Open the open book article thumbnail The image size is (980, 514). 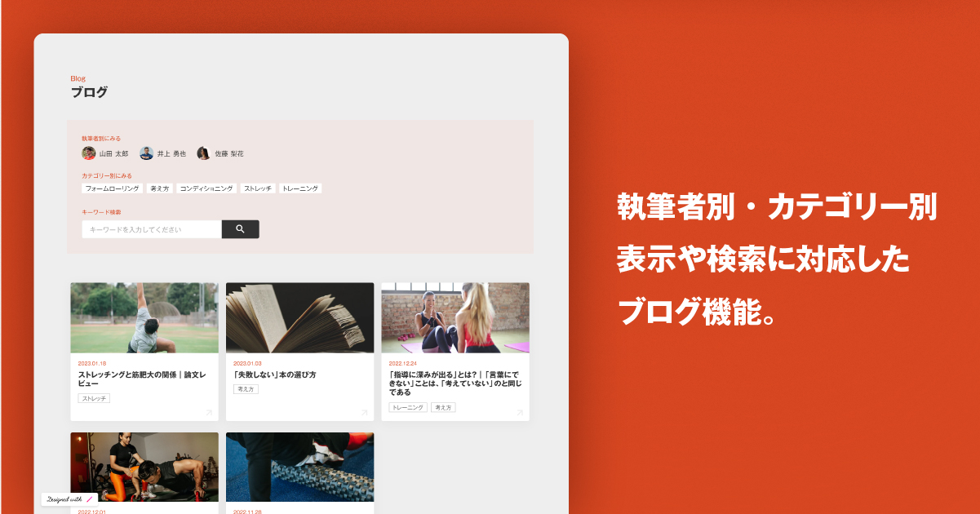(300, 317)
